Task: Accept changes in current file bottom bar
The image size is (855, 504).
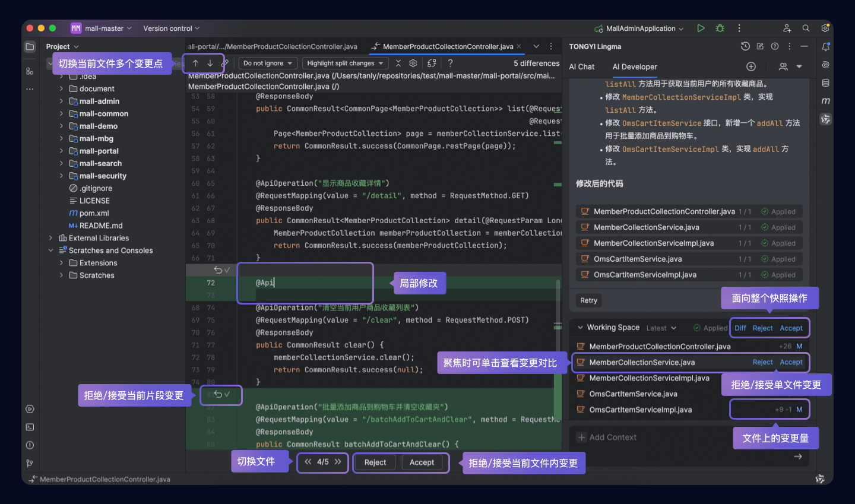Action: 422,462
